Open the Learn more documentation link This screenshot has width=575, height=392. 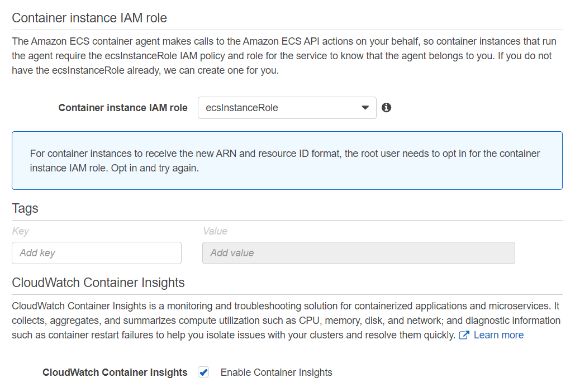498,334
